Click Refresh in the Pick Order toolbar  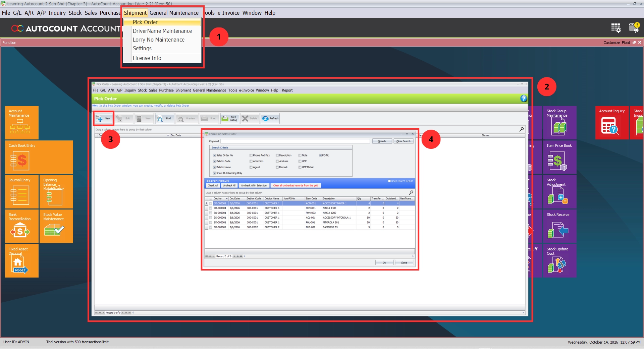point(270,119)
